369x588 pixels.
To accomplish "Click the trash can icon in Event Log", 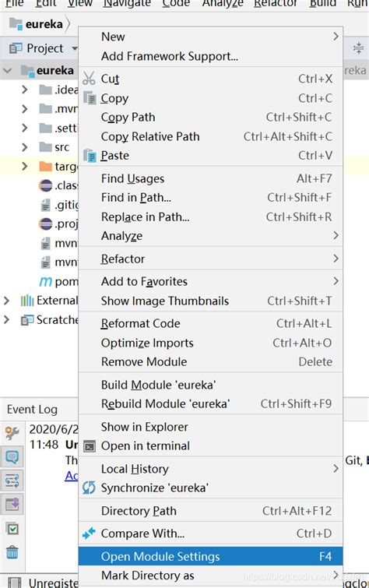I will (12, 552).
